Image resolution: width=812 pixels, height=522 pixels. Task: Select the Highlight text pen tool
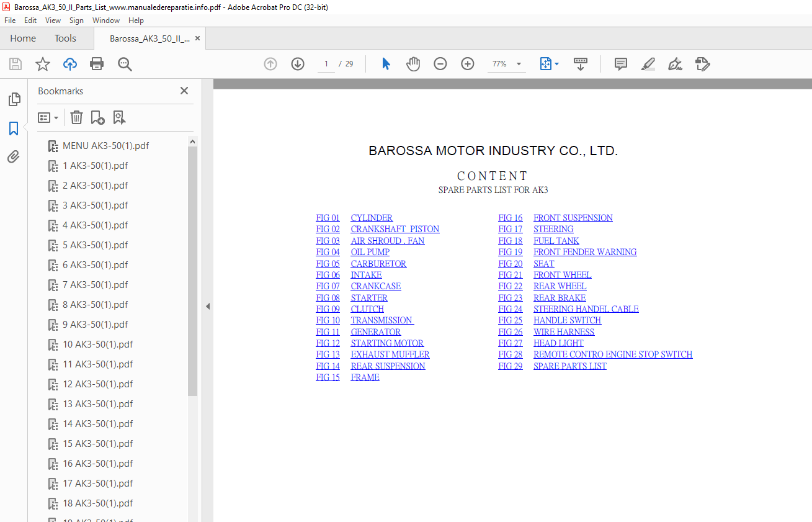(648, 64)
